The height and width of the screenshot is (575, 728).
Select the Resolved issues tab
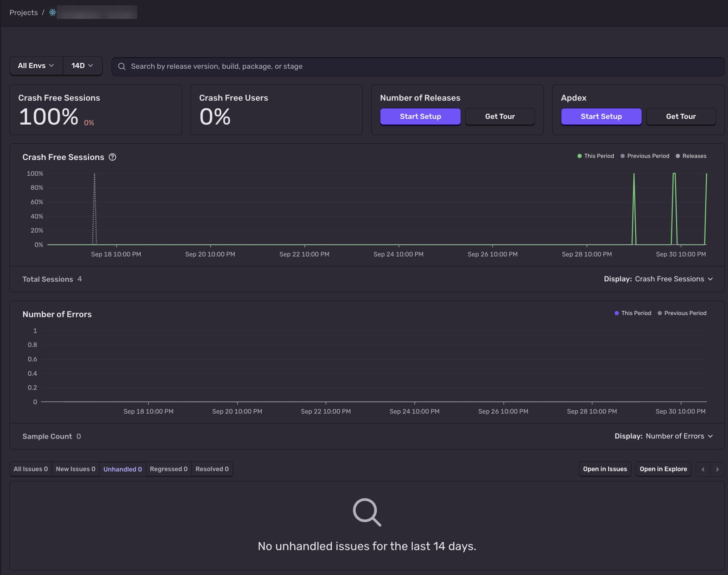[x=212, y=469]
